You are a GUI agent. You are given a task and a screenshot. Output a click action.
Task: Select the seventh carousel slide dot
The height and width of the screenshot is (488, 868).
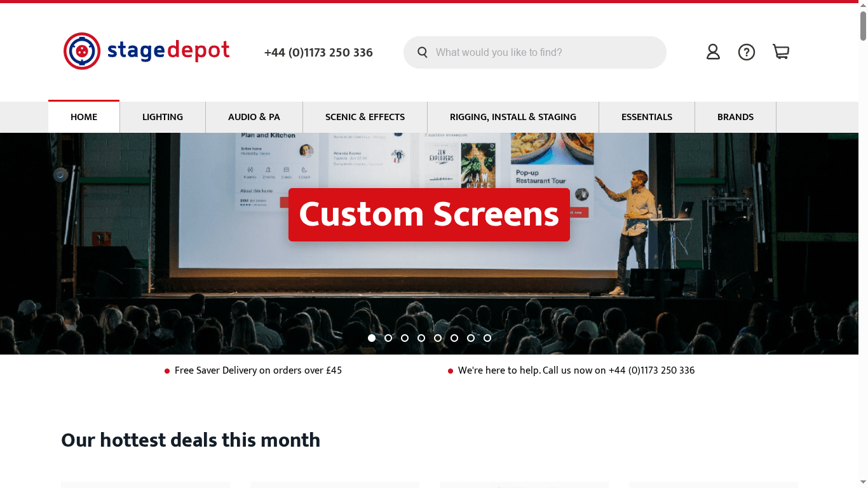pos(471,338)
